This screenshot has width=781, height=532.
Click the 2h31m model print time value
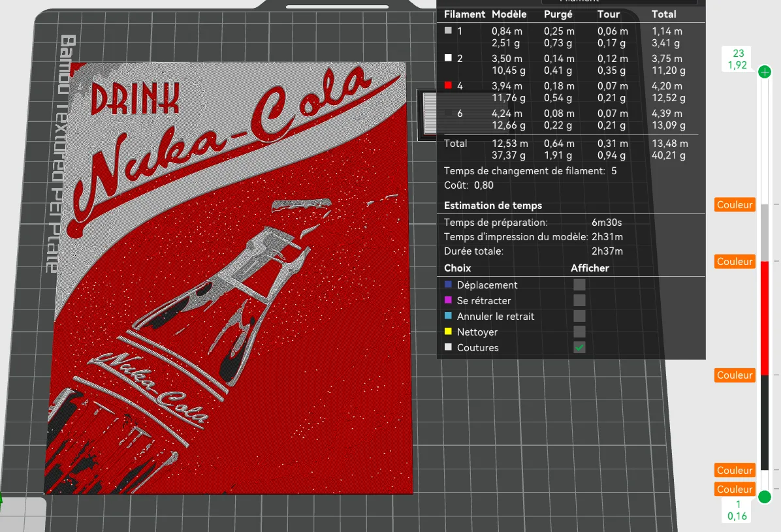(607, 236)
